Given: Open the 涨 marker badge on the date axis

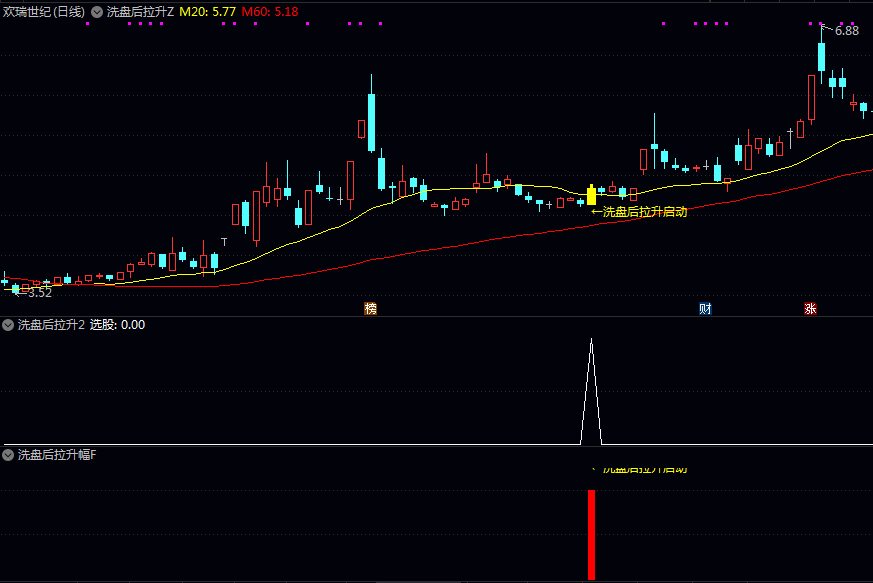Looking at the screenshot, I should [x=810, y=308].
